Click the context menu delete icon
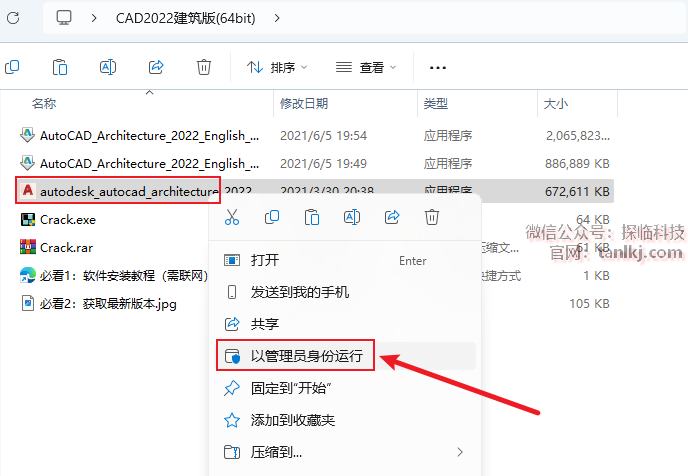 click(x=432, y=217)
